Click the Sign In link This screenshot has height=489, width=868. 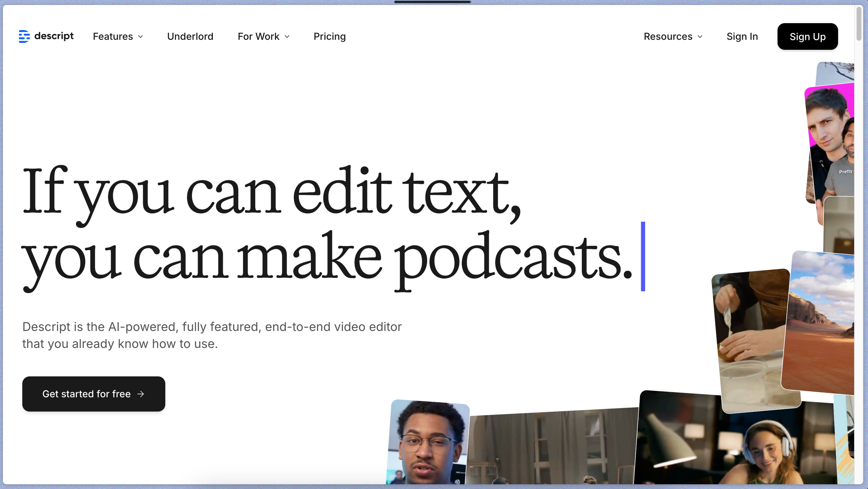(742, 36)
